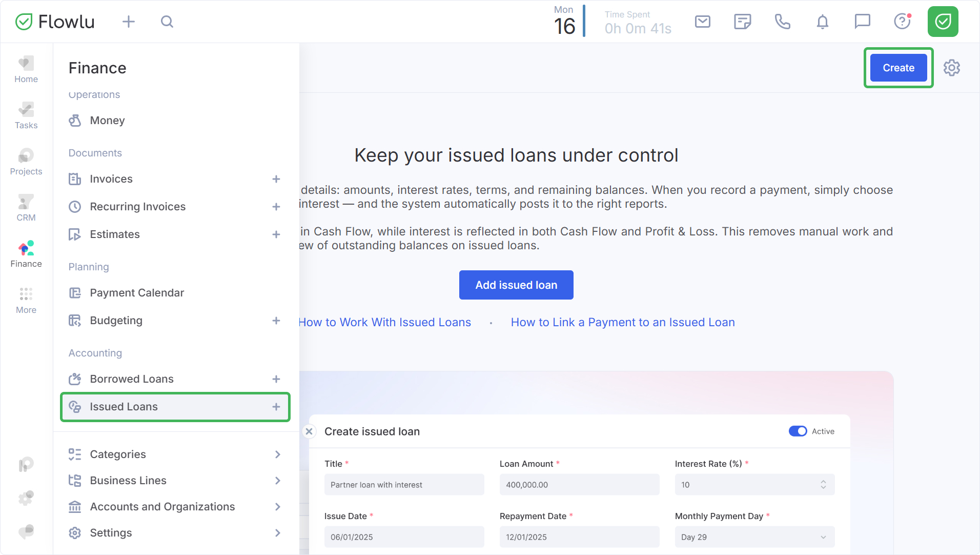Open notifications bell icon
The height and width of the screenshot is (555, 980).
822,22
